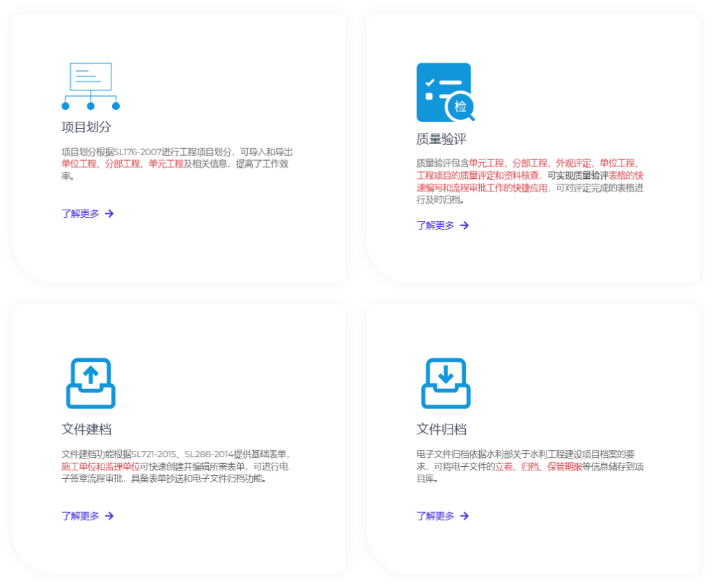Click the 文件归档 download tray icon

(x=446, y=383)
